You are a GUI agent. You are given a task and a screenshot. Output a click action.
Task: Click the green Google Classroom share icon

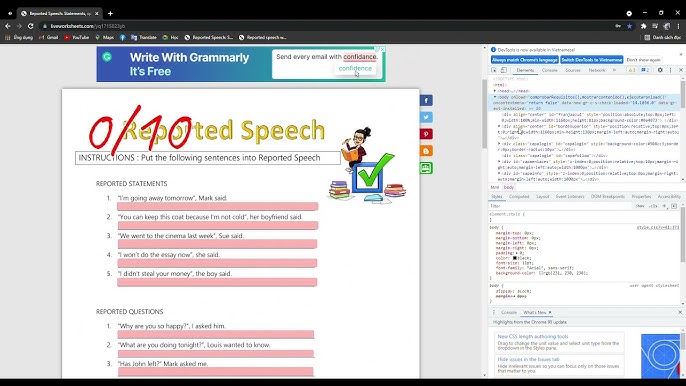point(426,168)
